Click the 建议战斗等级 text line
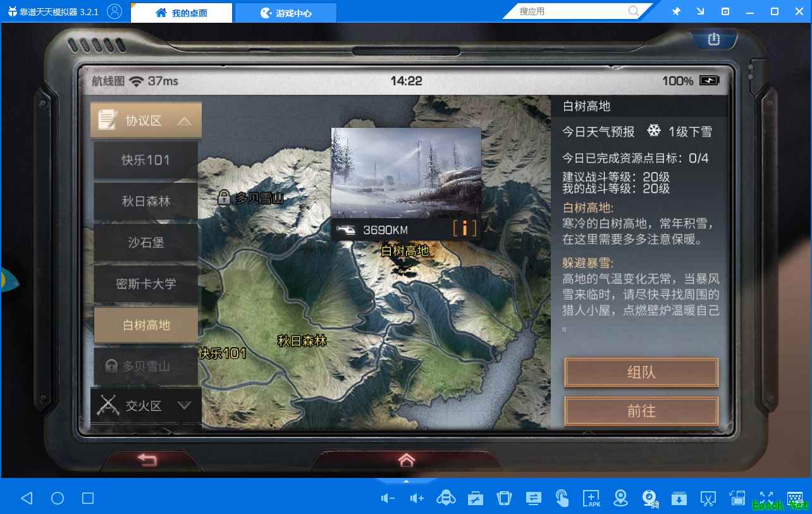 tap(616, 177)
